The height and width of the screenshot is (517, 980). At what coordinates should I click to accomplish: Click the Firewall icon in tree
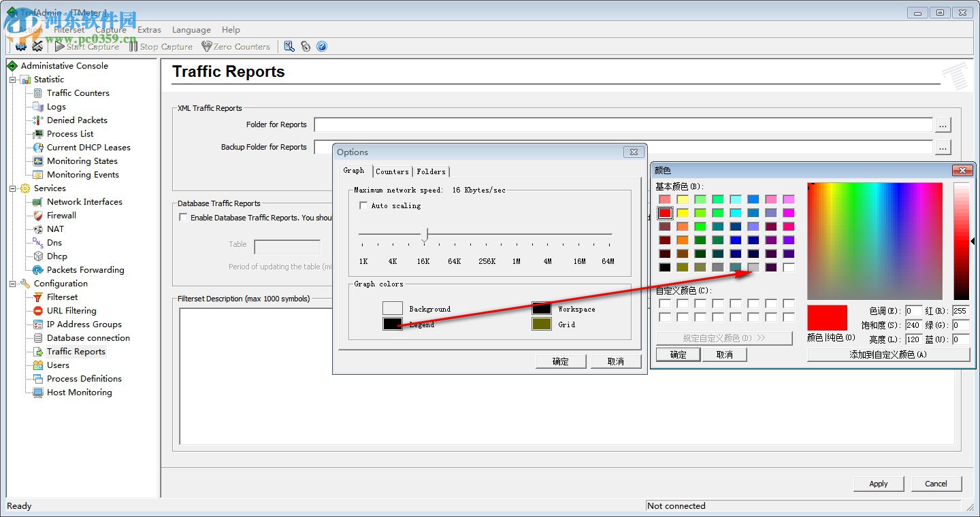tap(38, 216)
